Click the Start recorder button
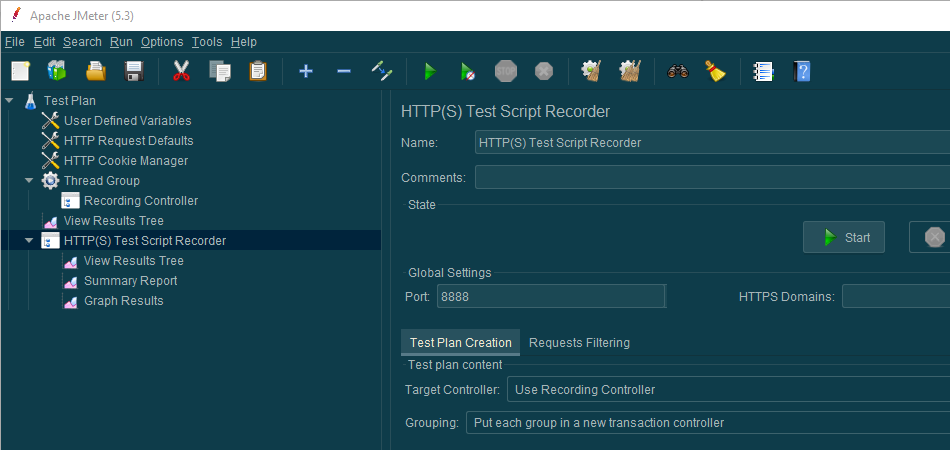 point(844,237)
